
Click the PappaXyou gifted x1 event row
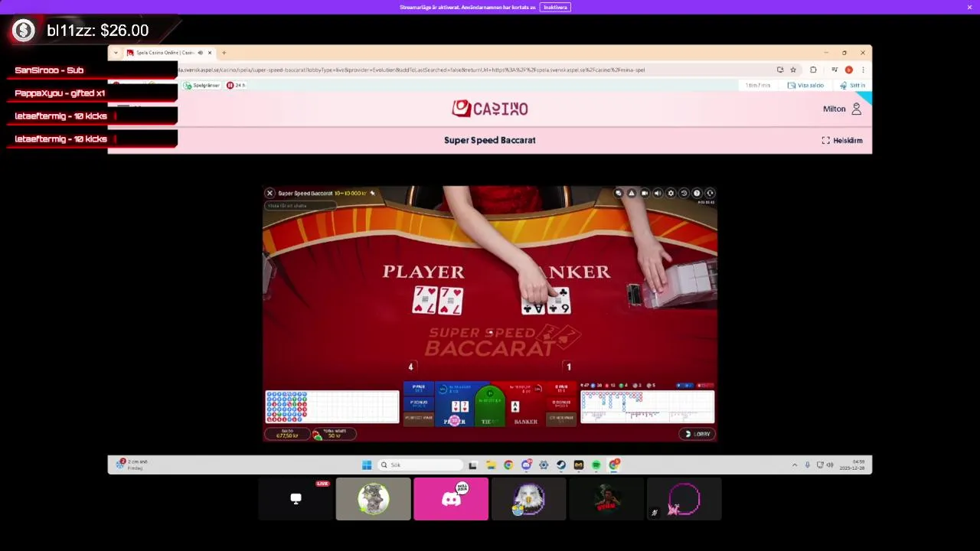[x=92, y=93]
